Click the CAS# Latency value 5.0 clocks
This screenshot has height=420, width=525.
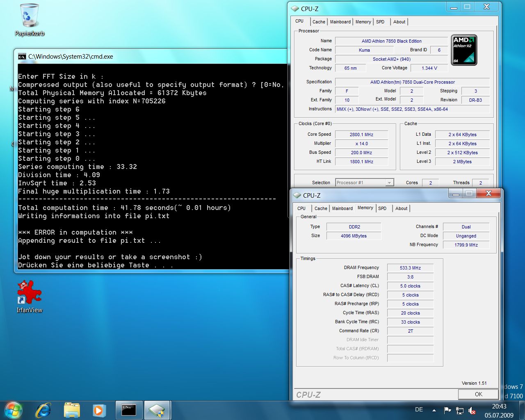410,286
